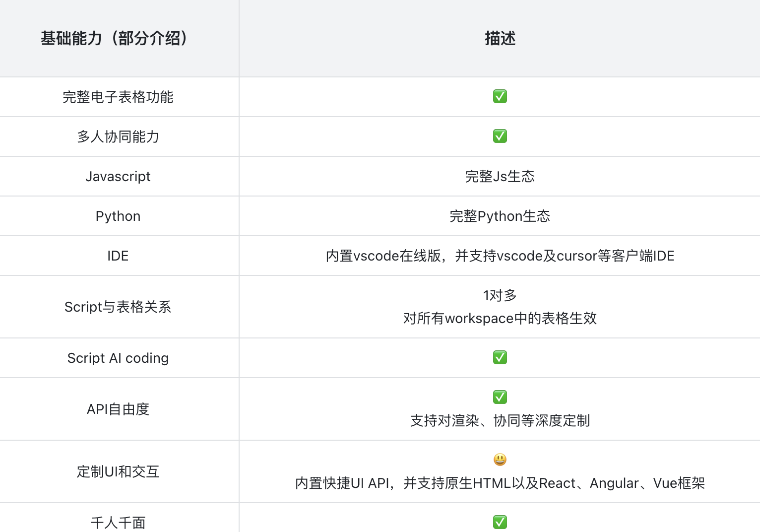This screenshot has width=760, height=532.
Task: Select the checkmark icon for Script AI coding
Action: coord(500,357)
